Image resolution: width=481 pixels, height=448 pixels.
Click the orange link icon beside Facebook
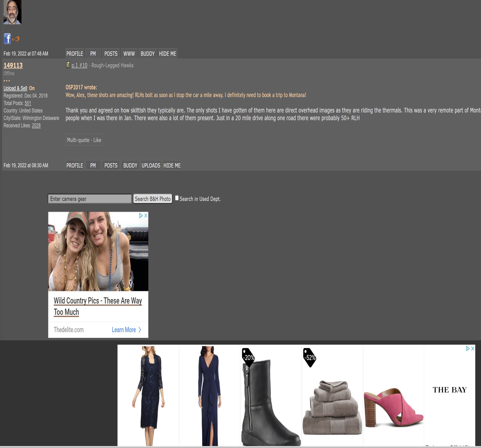tap(16, 39)
